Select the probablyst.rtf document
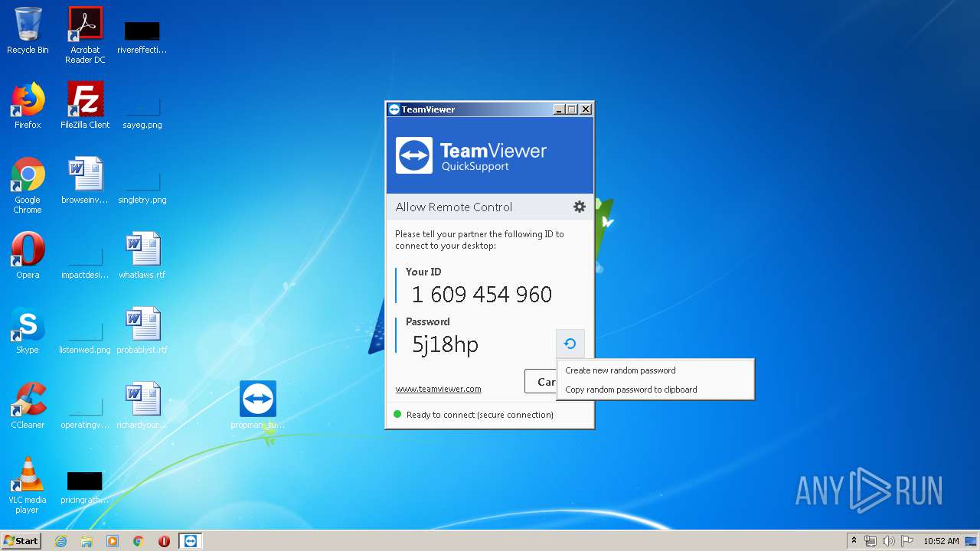Image resolution: width=980 pixels, height=551 pixels. tap(142, 331)
